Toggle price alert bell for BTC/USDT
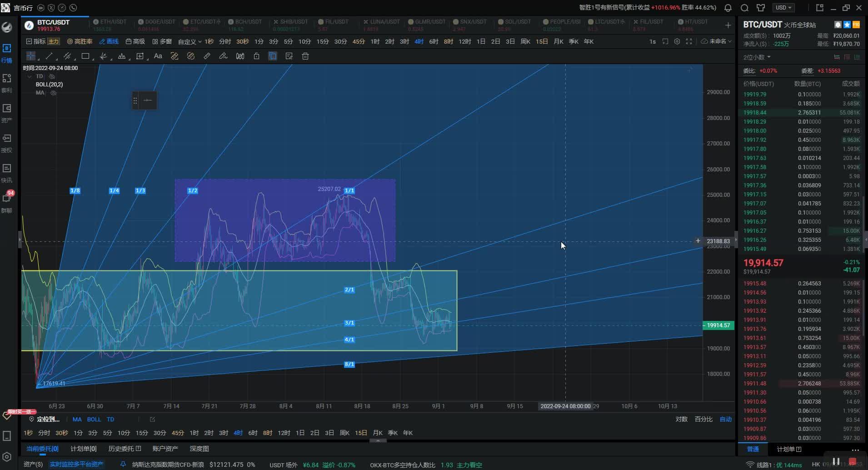 click(838, 25)
